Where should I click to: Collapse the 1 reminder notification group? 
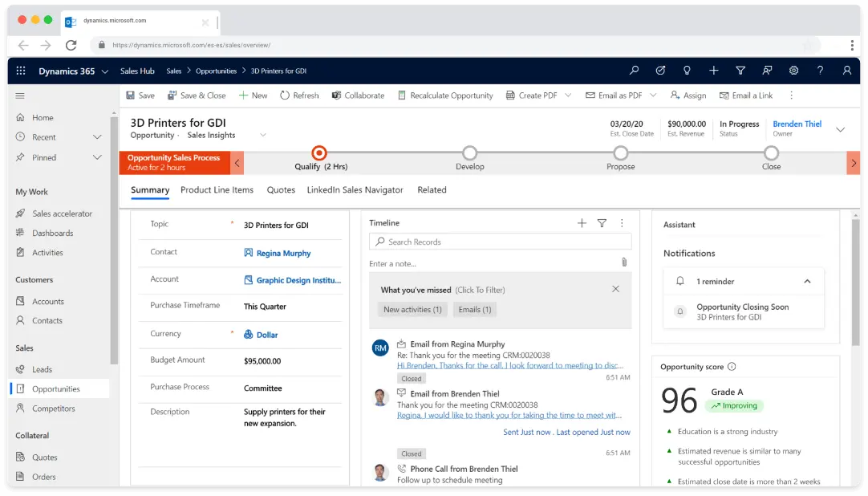pyautogui.click(x=807, y=282)
